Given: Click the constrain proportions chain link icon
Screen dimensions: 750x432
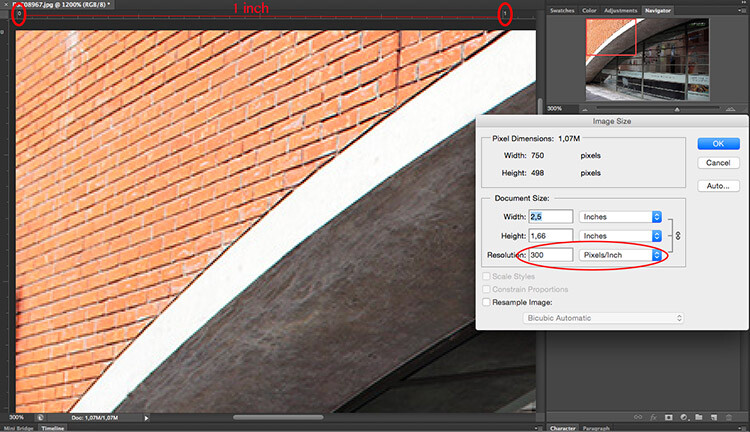Looking at the screenshot, I should pos(676,235).
